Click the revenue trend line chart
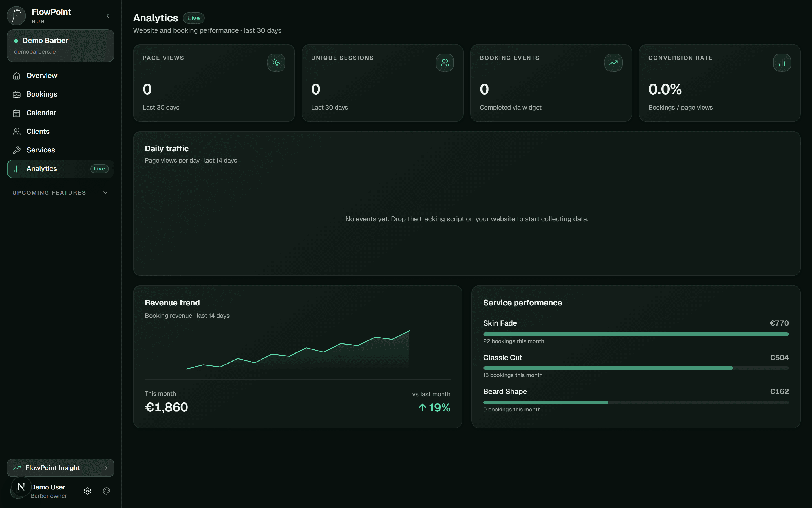This screenshot has width=812, height=508. pyautogui.click(x=298, y=350)
